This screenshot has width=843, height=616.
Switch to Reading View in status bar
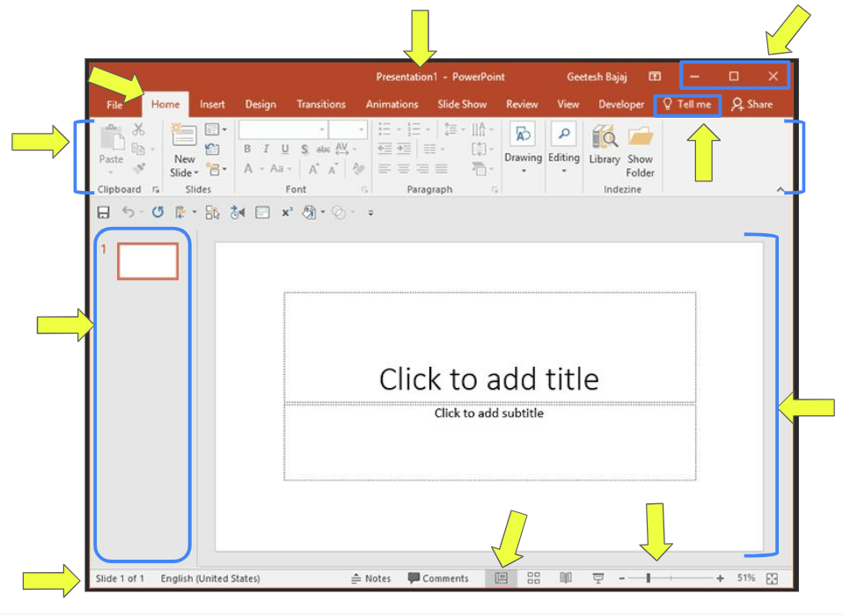[566, 578]
